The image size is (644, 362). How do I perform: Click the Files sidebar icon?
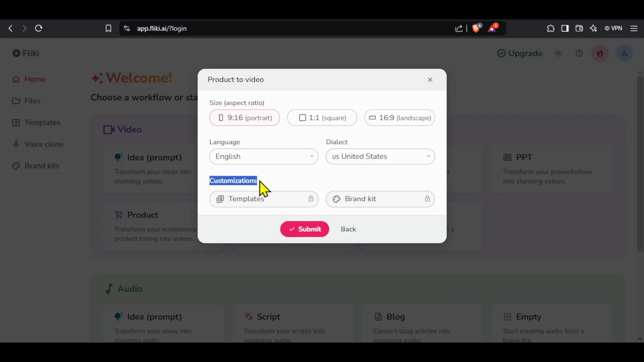(x=15, y=101)
